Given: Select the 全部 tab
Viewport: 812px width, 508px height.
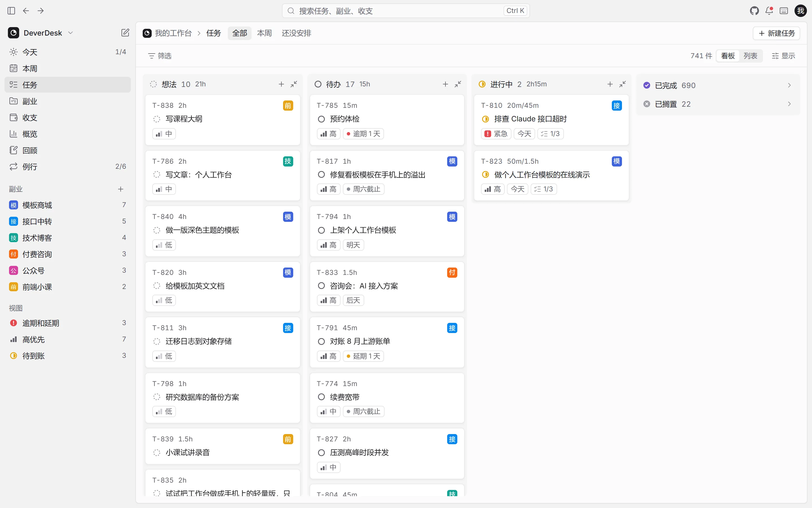Looking at the screenshot, I should [x=240, y=33].
